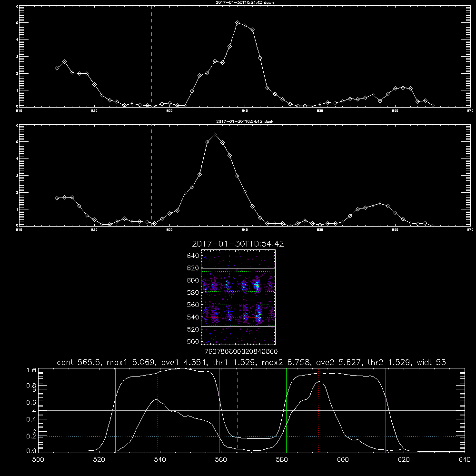Click the 600 label on bottom plot x-axis
Screen dimensions: 476x476
tap(343, 460)
